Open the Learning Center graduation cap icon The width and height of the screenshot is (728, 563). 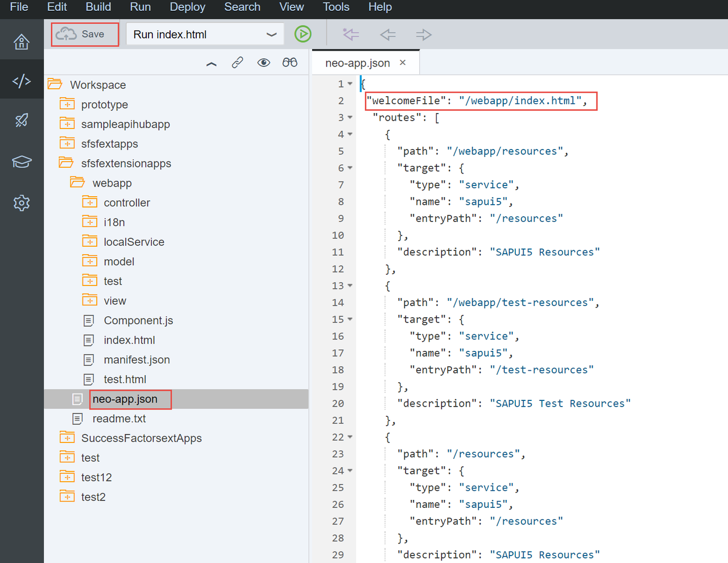click(x=22, y=162)
